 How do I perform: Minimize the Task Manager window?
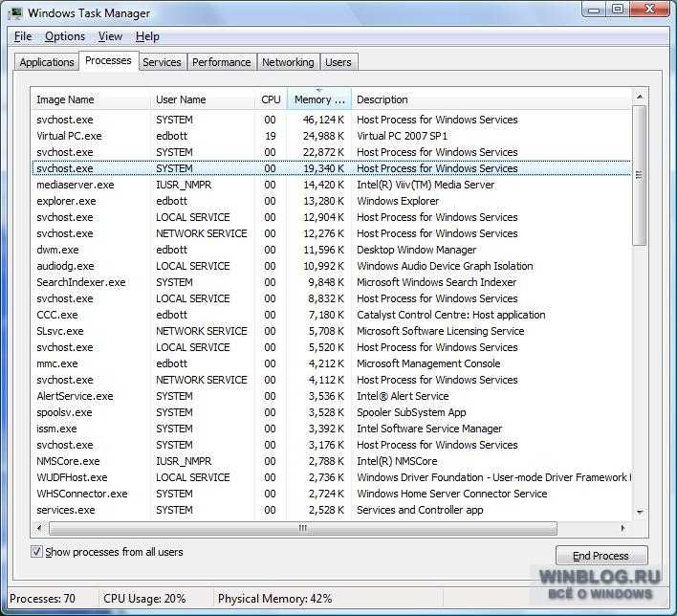595,10
